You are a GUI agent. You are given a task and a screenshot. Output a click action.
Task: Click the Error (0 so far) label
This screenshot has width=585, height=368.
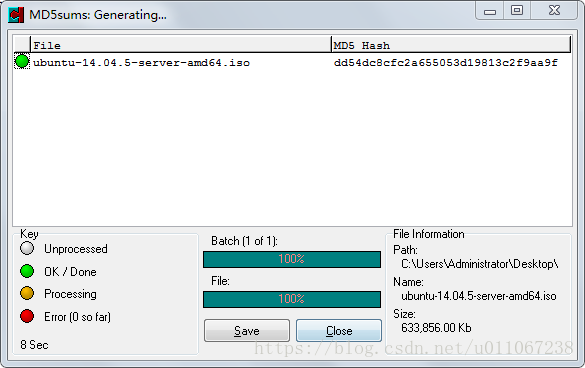coord(77,317)
